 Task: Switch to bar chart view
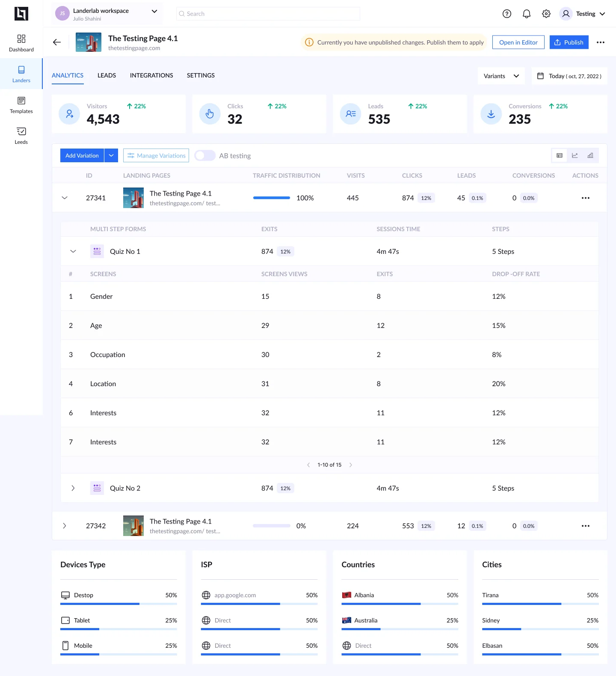pyautogui.click(x=590, y=155)
